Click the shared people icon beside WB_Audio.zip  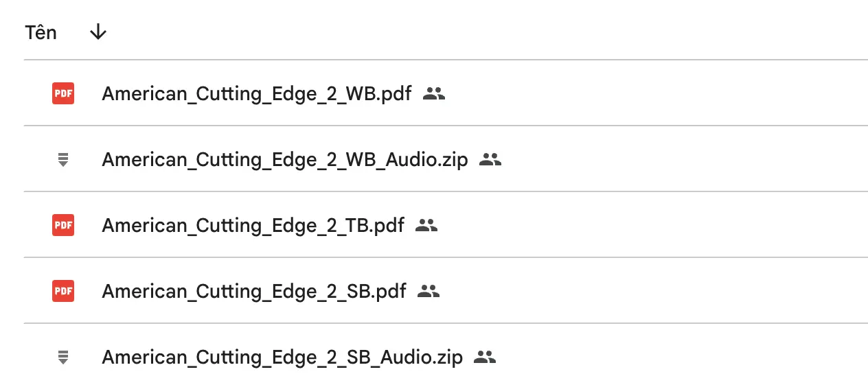(x=490, y=160)
